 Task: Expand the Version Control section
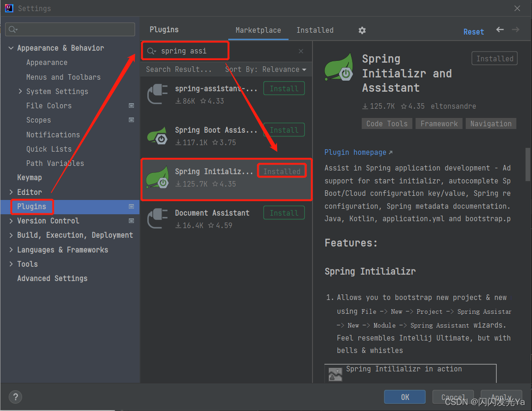(x=11, y=221)
